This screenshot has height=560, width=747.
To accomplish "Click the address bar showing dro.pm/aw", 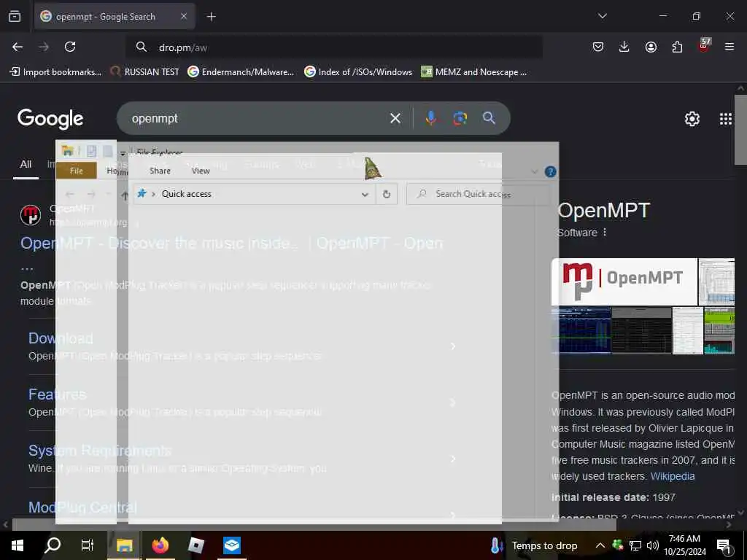I will coord(333,47).
